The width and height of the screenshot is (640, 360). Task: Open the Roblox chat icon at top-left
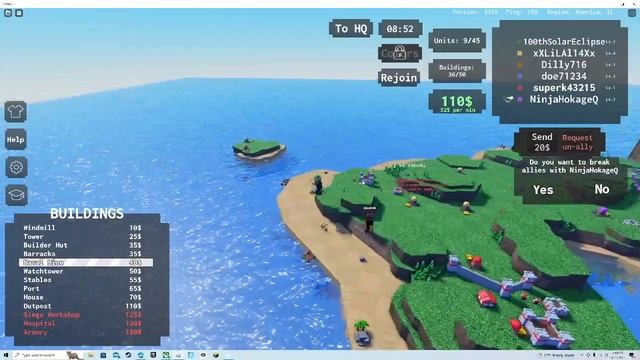[19, 13]
